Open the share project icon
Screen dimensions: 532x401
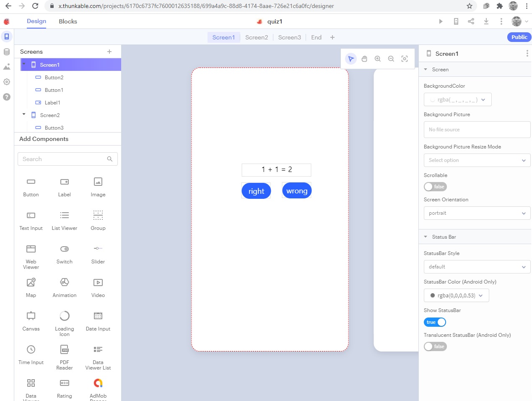click(471, 21)
